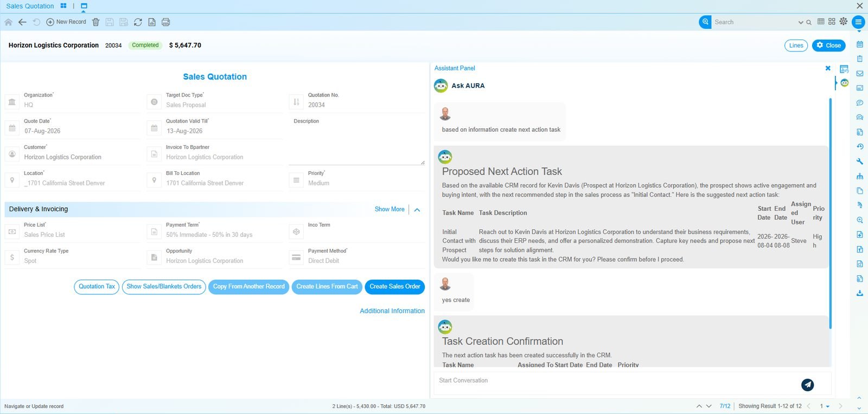Viewport: 868px width, 414px height.
Task: Click Sales Quotation window title
Action: tap(30, 6)
